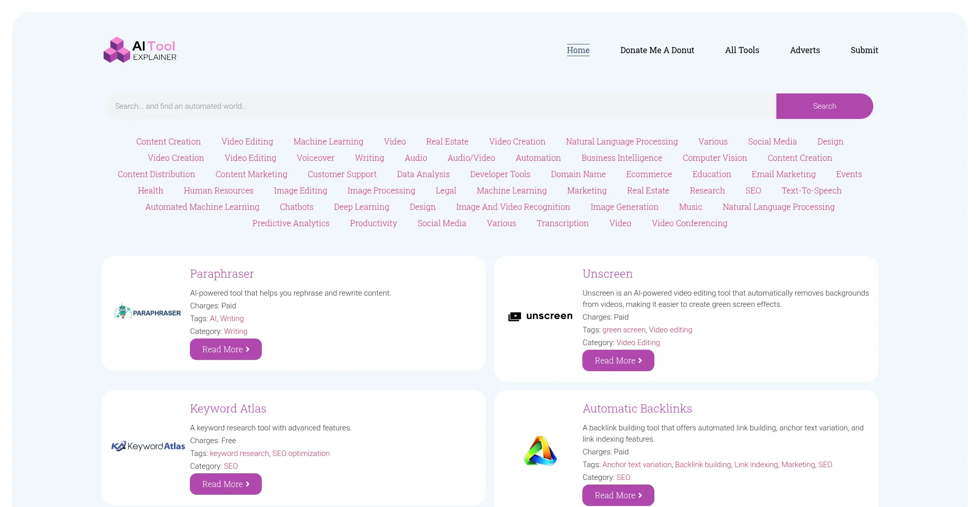Open the Submit page
980x507 pixels.
coord(864,50)
